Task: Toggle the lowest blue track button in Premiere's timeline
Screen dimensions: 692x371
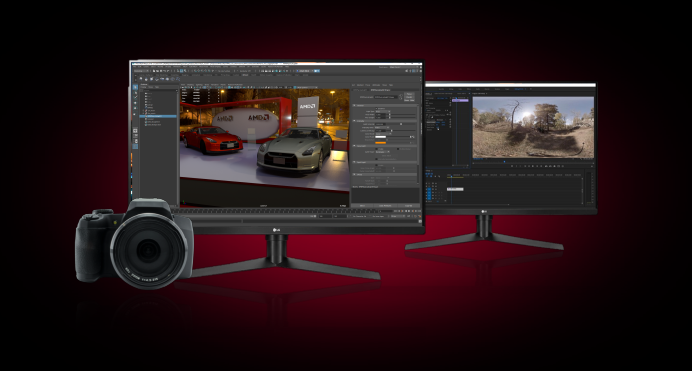Action: coord(429,199)
